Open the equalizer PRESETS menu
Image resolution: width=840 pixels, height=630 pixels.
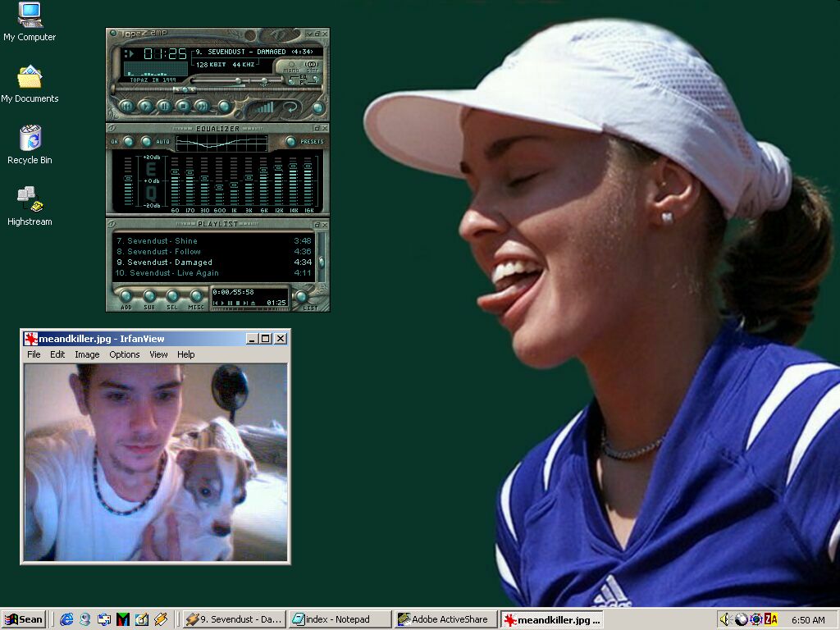290,142
